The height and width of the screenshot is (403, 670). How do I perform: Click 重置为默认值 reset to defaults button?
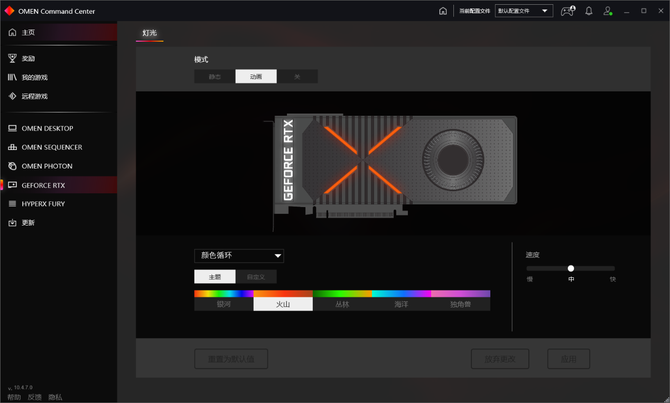231,359
